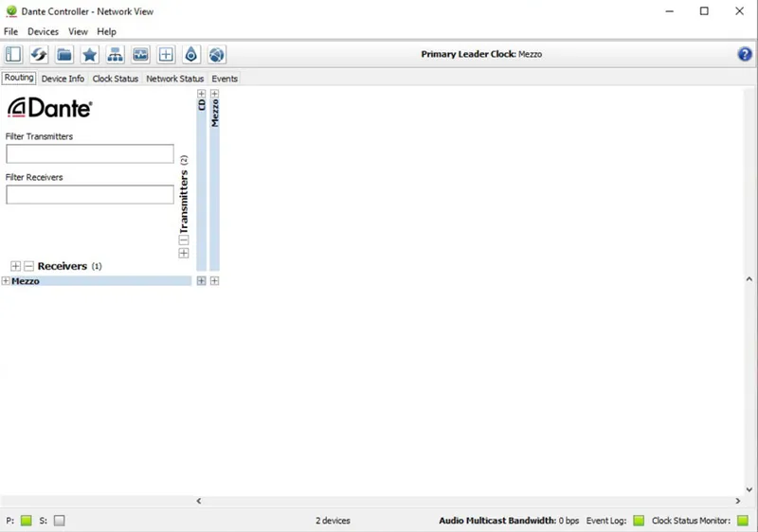Screen dimensions: 758x532
Task: Switch to the Device Info tab
Action: [x=63, y=79]
